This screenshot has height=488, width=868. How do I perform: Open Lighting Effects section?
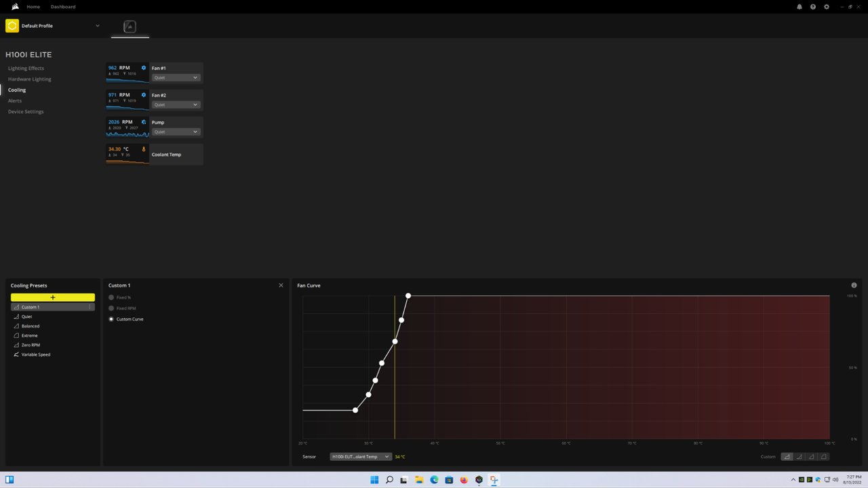26,68
